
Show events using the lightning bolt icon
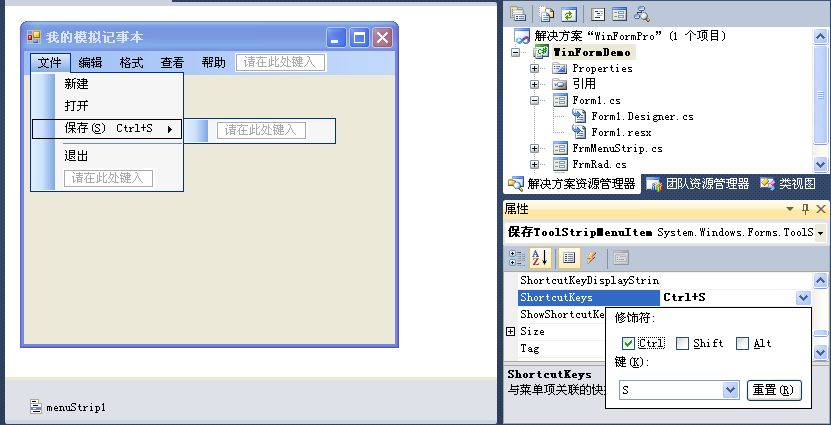tap(591, 258)
